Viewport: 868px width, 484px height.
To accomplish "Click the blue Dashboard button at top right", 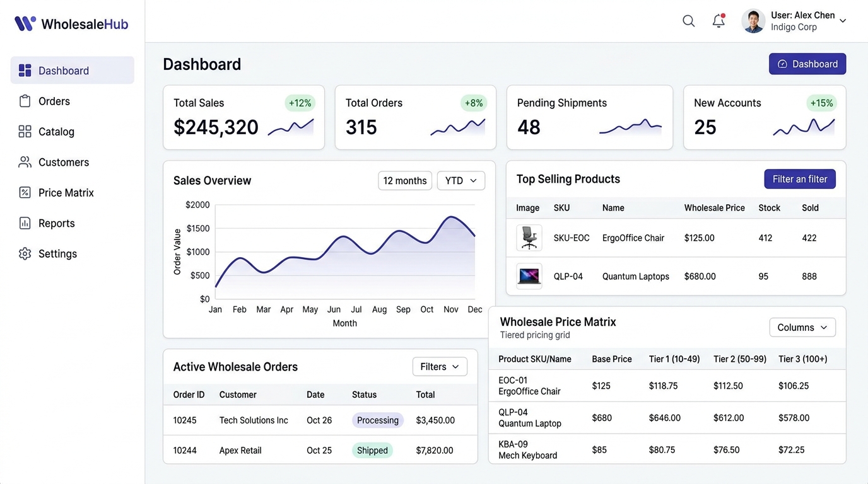I will 807,64.
